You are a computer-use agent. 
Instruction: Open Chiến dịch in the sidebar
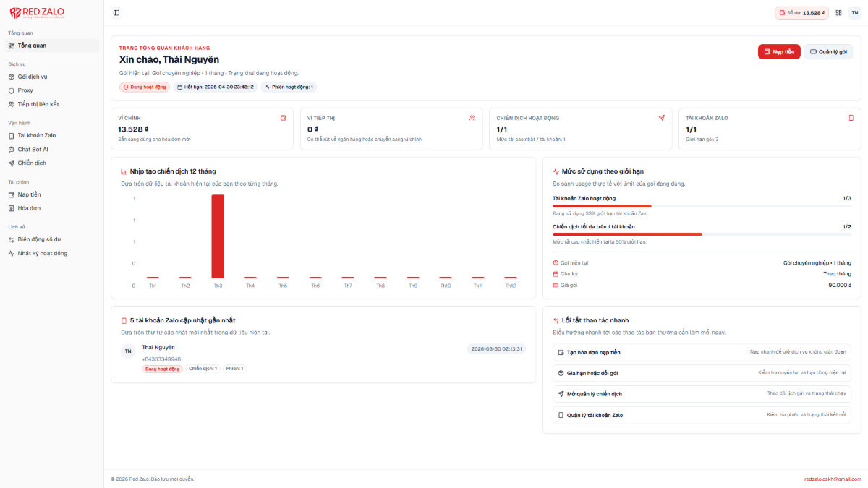coord(51,163)
